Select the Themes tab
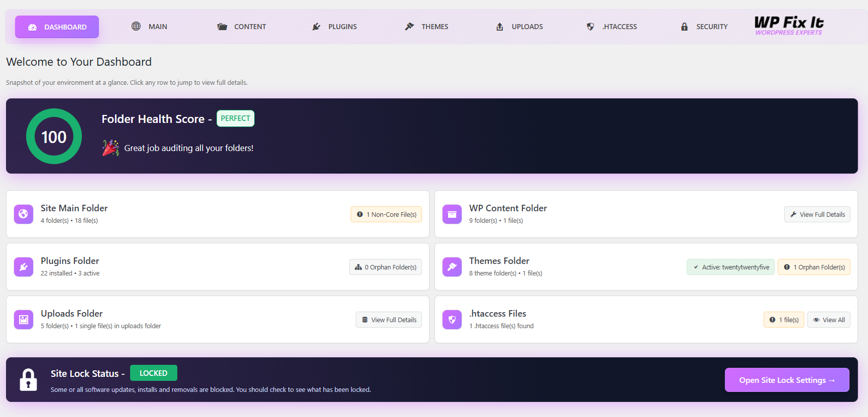This screenshot has height=417, width=868. (427, 27)
